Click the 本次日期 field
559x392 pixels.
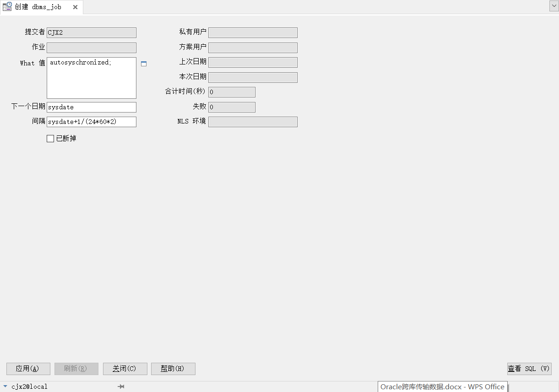253,77
